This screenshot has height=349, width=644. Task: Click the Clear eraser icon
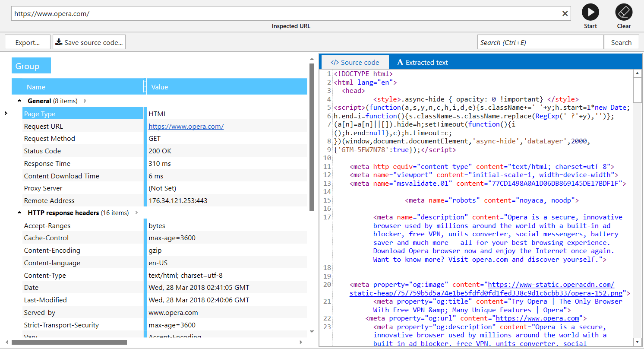click(624, 12)
